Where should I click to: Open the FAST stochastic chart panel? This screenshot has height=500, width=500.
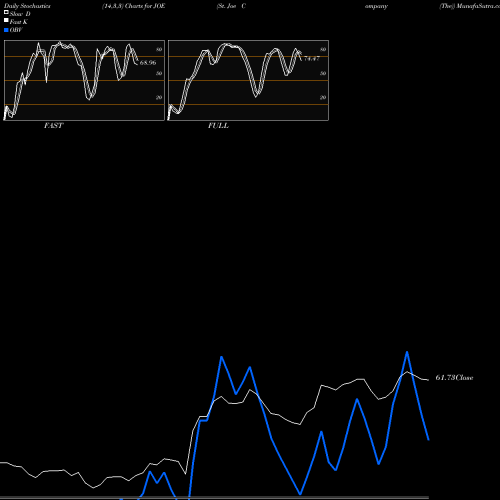click(x=84, y=80)
